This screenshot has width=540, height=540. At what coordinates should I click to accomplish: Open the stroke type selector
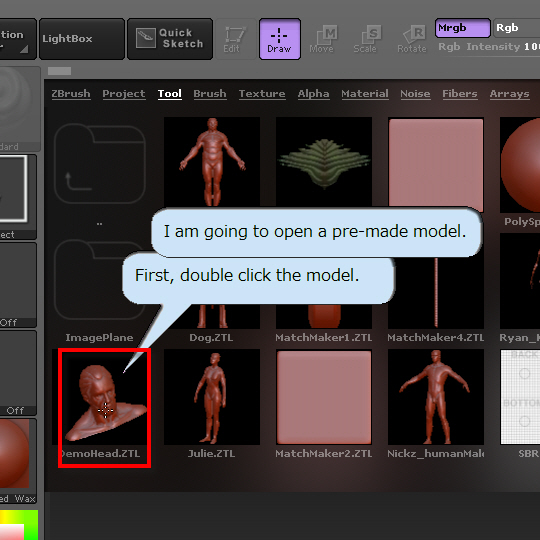point(18,197)
